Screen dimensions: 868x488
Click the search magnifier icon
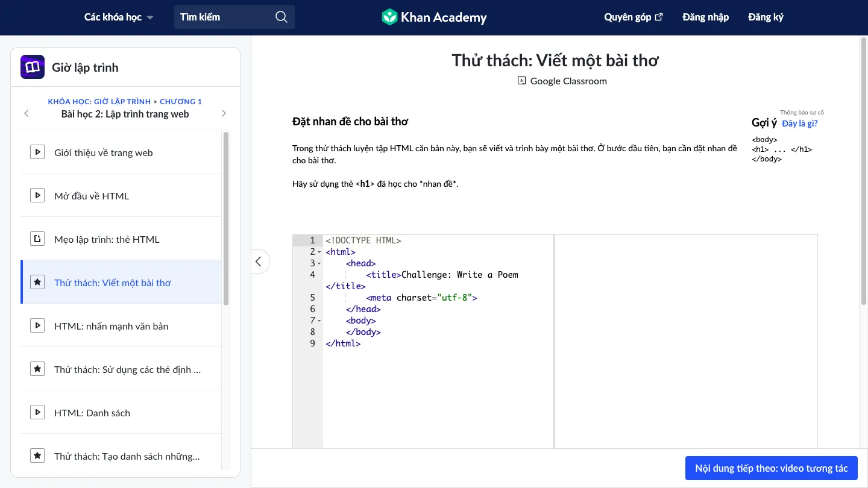point(281,17)
